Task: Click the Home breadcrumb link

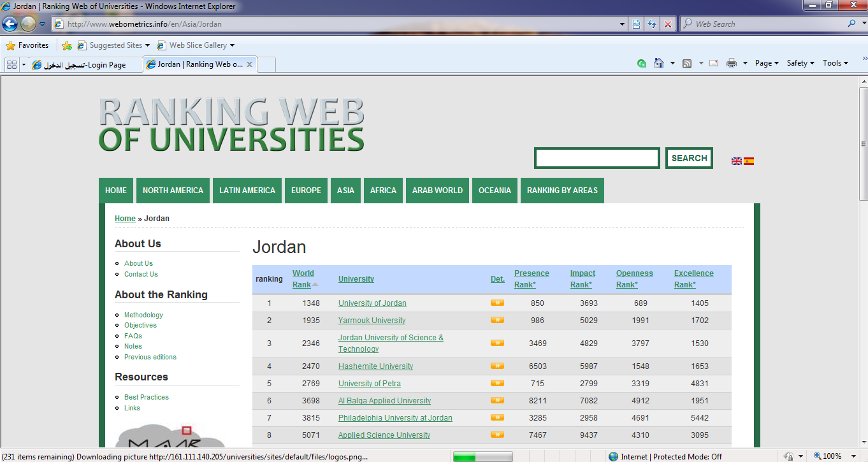Action: coord(125,219)
